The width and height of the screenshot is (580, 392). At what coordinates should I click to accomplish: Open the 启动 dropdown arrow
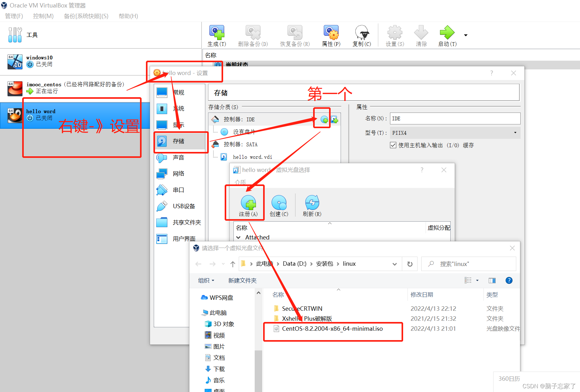[466, 35]
